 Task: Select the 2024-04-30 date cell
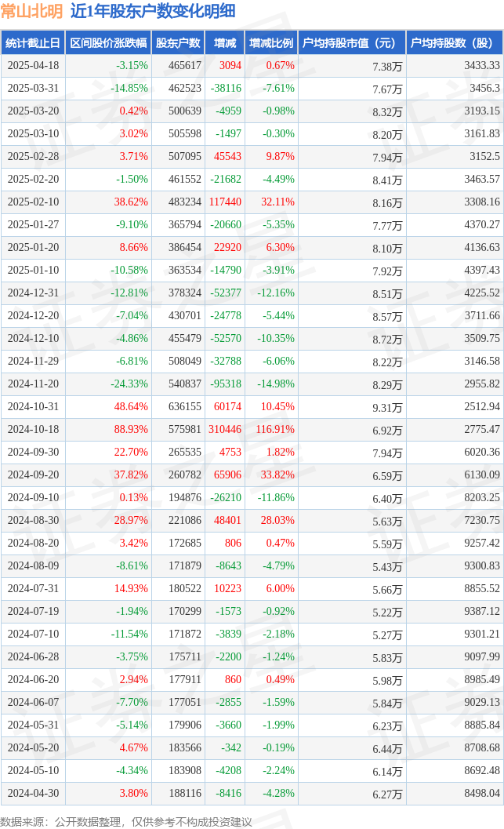point(33,793)
